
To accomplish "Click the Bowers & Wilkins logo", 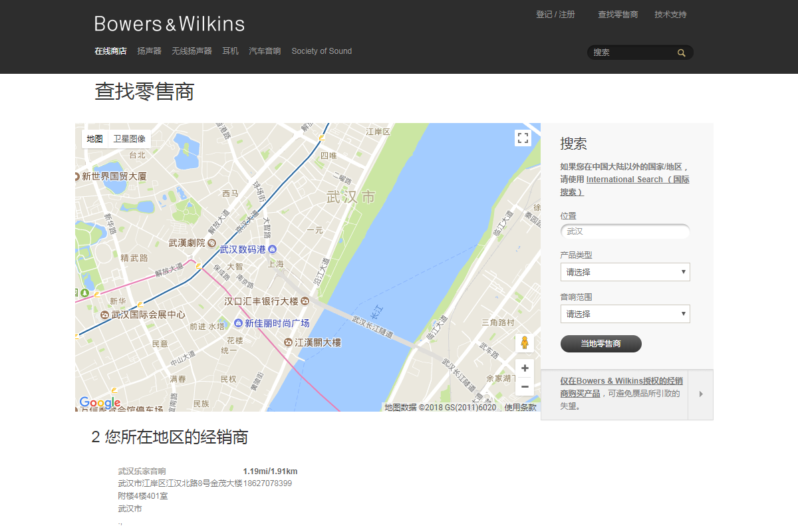I will point(170,24).
